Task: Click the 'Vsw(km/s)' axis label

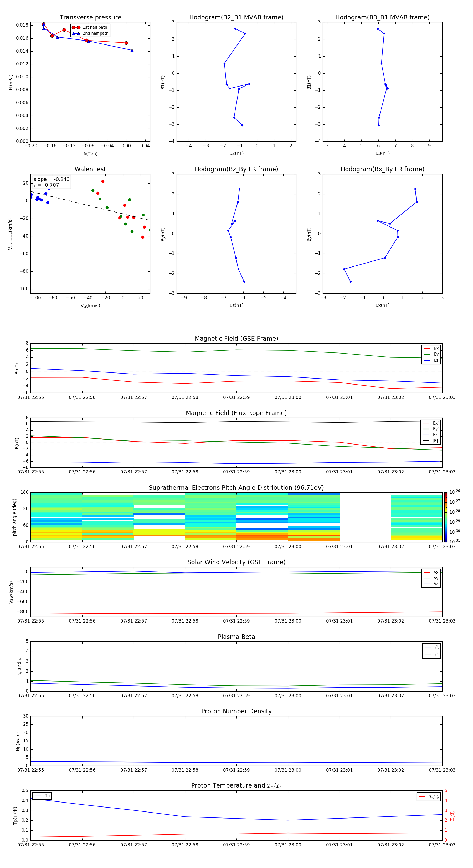Action: click(11, 592)
